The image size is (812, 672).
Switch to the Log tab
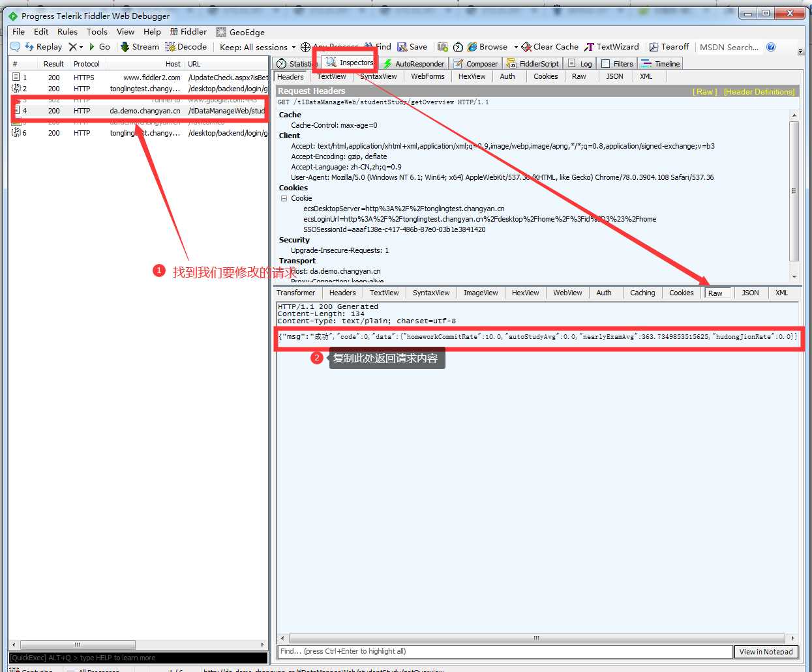point(580,63)
